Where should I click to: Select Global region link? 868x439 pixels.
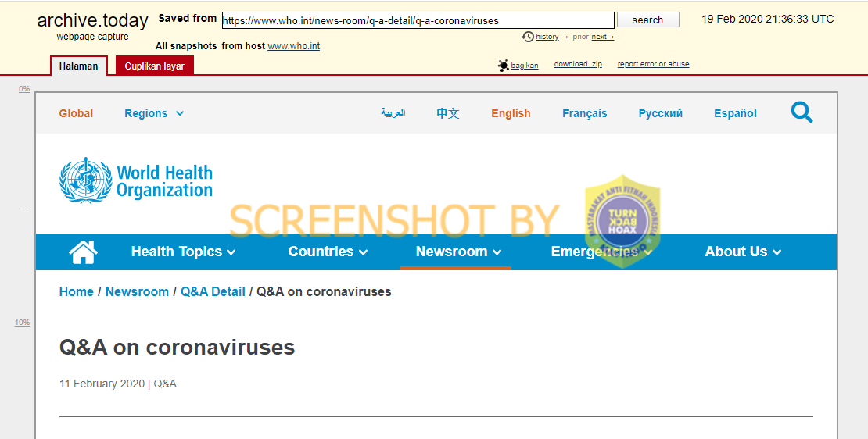coord(76,113)
